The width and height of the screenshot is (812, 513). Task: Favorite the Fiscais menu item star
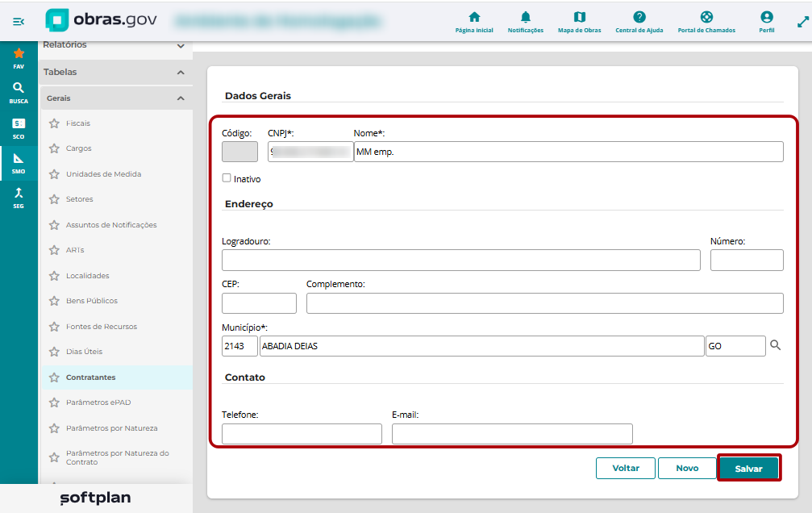tap(54, 123)
